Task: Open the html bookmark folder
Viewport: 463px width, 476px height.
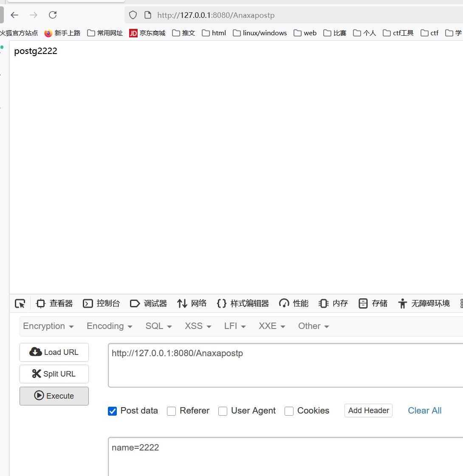Action: click(x=214, y=33)
